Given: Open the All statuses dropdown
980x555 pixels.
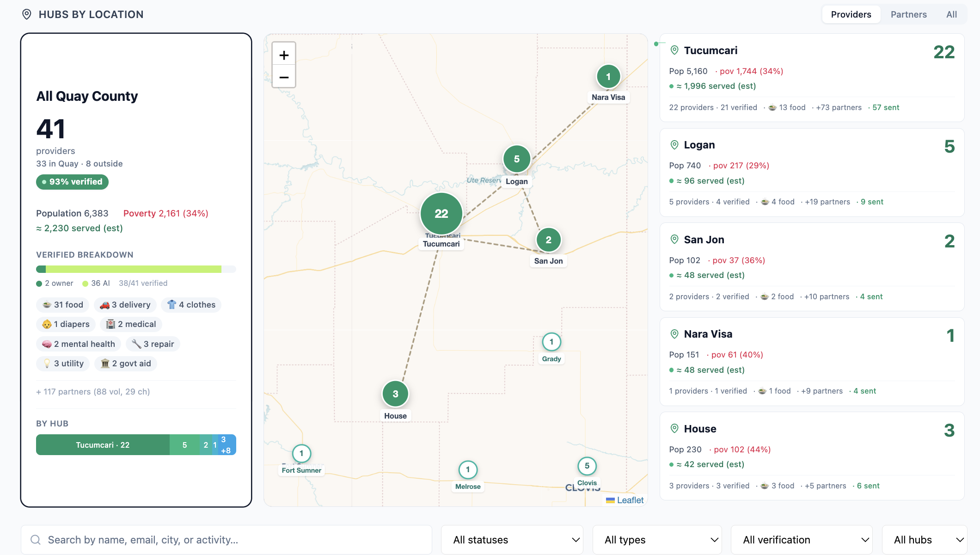Looking at the screenshot, I should click(x=512, y=540).
